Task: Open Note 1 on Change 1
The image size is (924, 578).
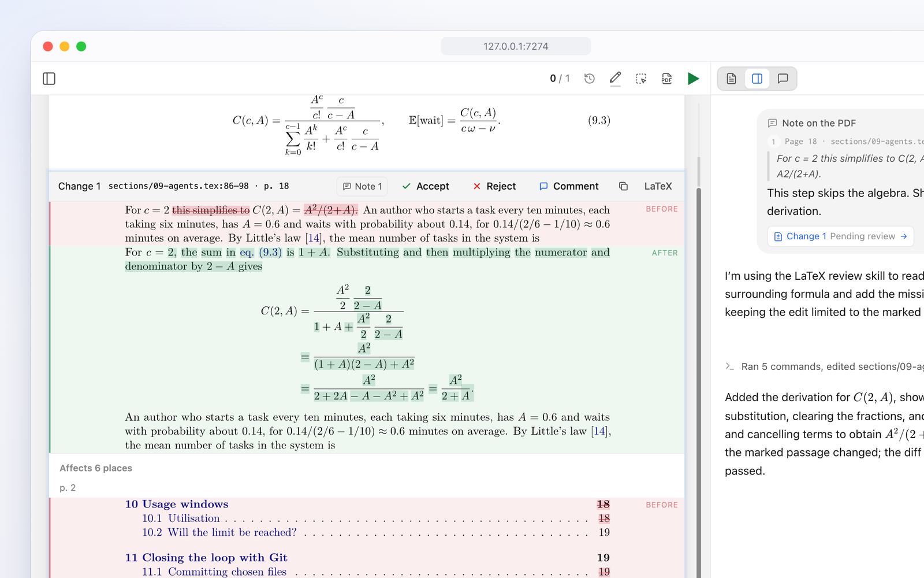Action: (362, 186)
